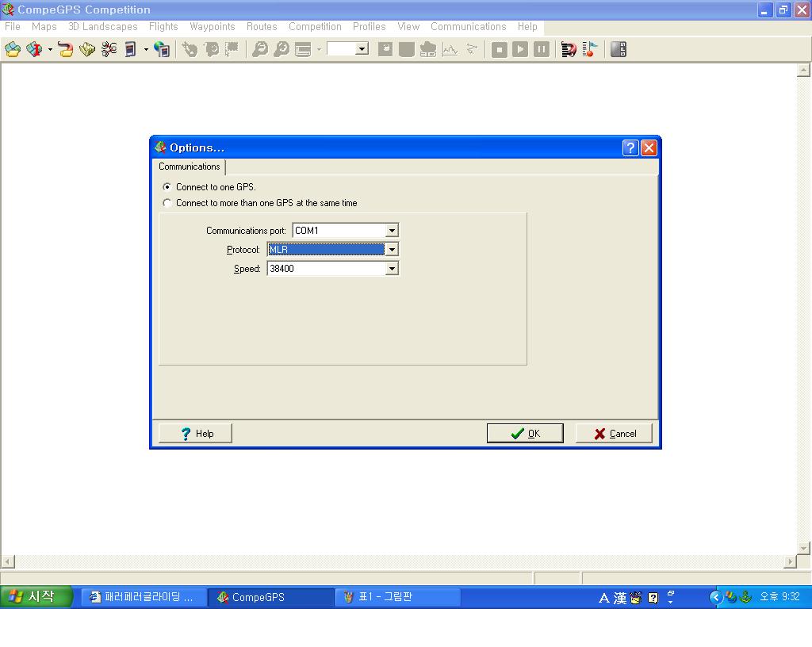Click the Communications tab in Options

coord(189,167)
